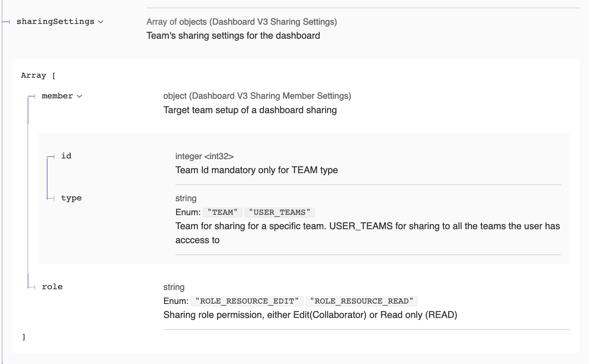
Task: Select the id property label
Action: coord(66,156)
